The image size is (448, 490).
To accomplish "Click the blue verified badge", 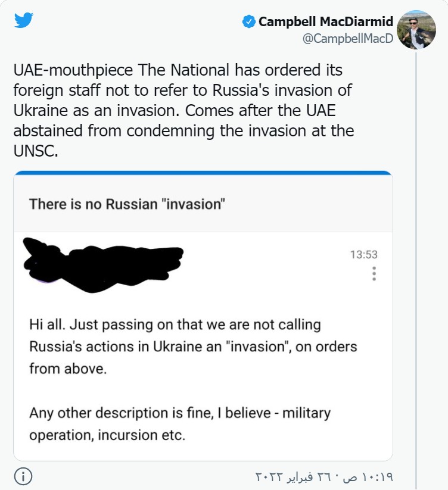I will [x=248, y=22].
